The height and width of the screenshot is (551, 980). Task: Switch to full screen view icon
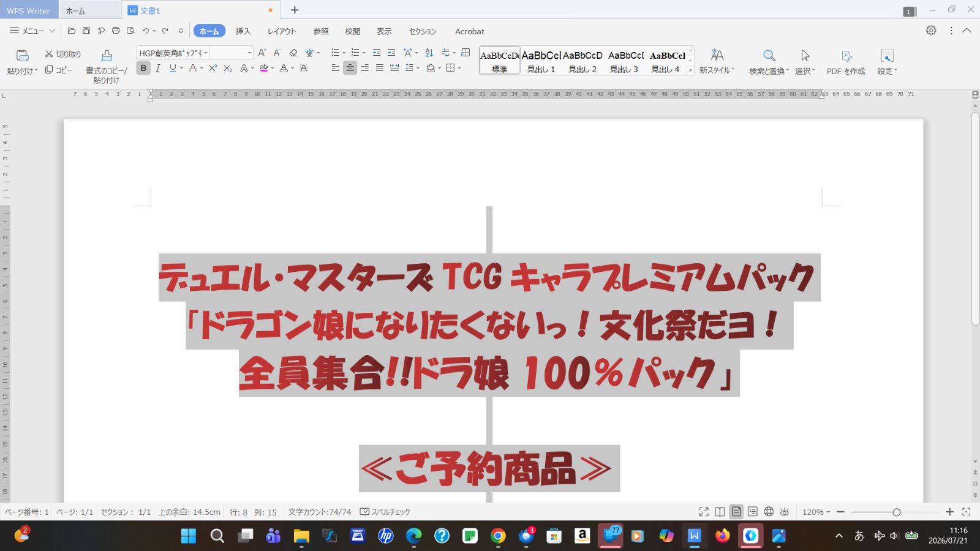(x=704, y=512)
